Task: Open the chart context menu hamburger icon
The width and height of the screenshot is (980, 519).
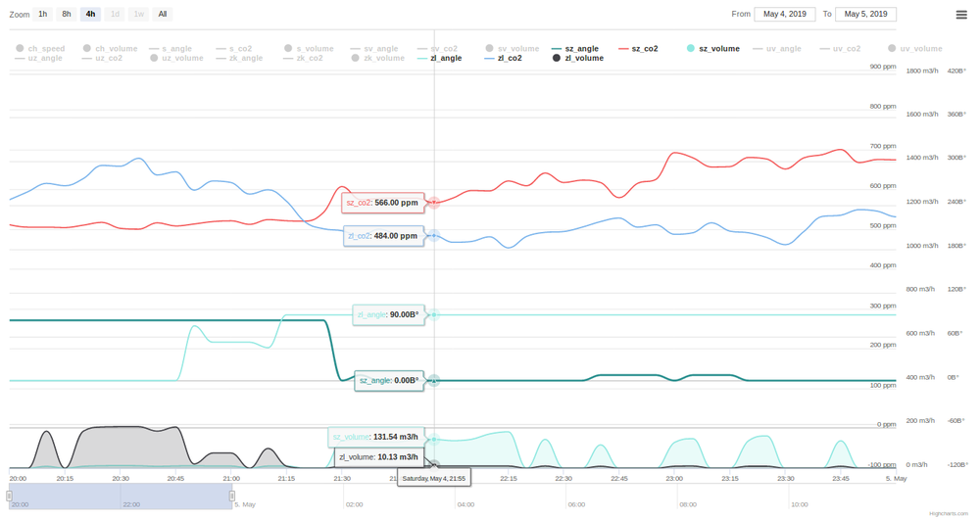Action: click(x=961, y=15)
